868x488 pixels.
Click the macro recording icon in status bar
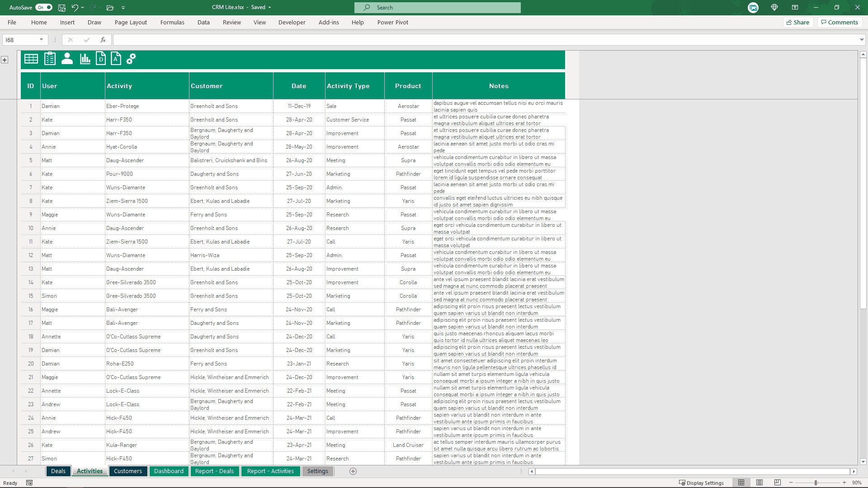(x=29, y=483)
